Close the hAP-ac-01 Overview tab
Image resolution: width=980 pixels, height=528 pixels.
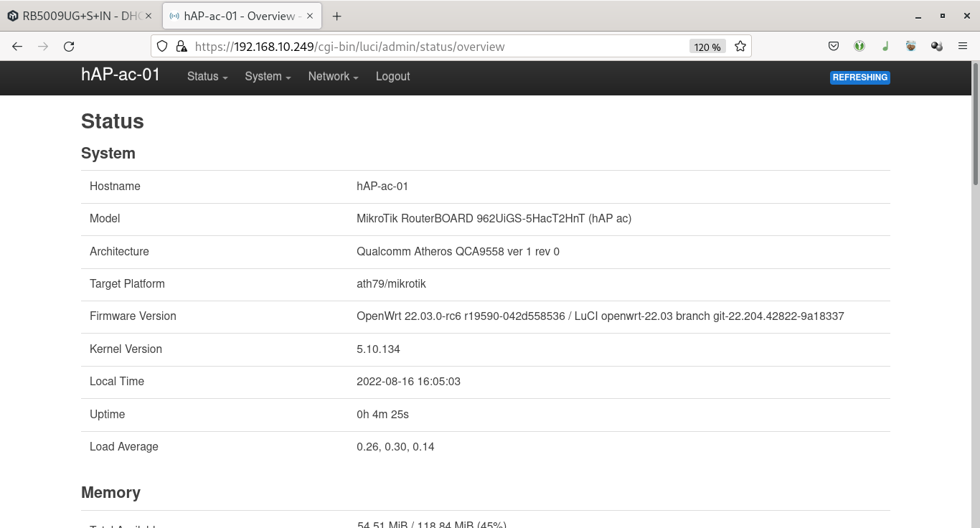310,16
